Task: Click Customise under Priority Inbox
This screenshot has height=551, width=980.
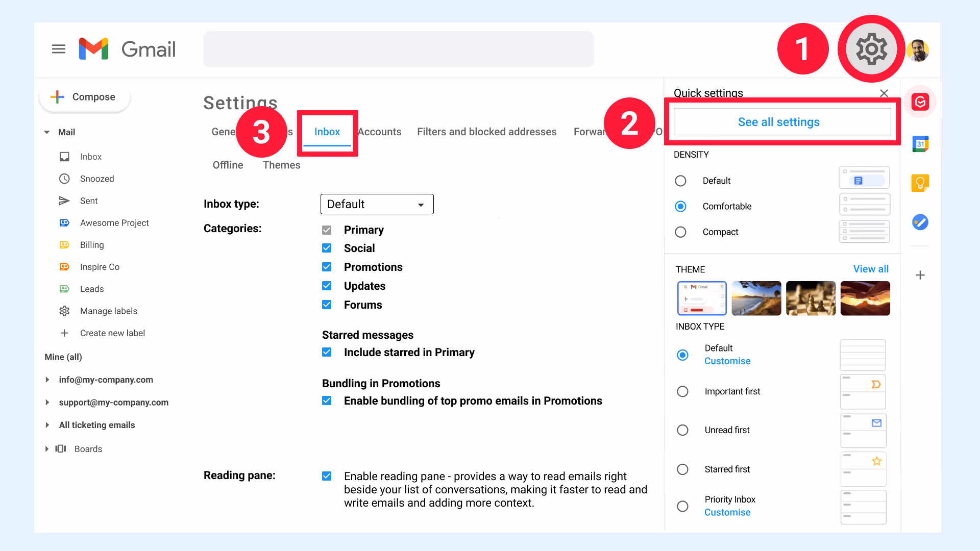Action: (727, 512)
